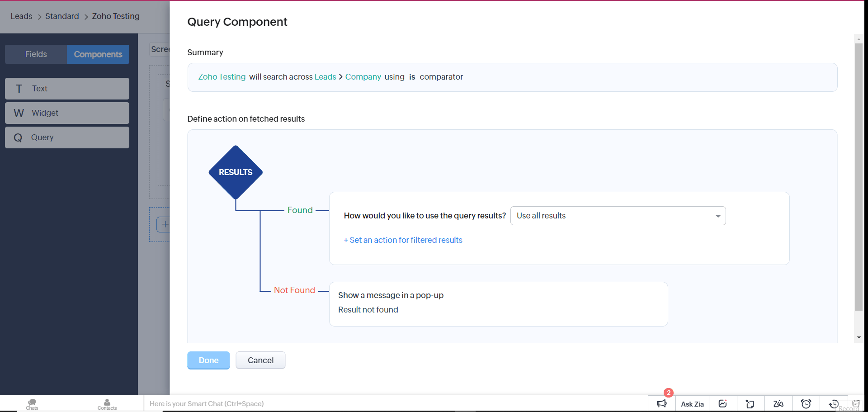Open the announcements megaphone icon
868x412 pixels.
(661, 404)
